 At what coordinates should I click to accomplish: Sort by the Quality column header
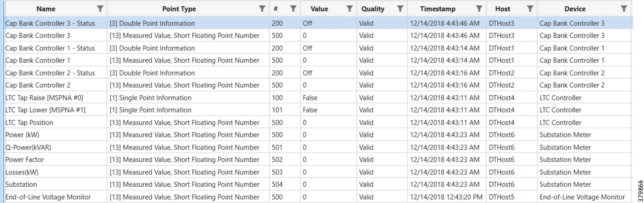pos(373,9)
